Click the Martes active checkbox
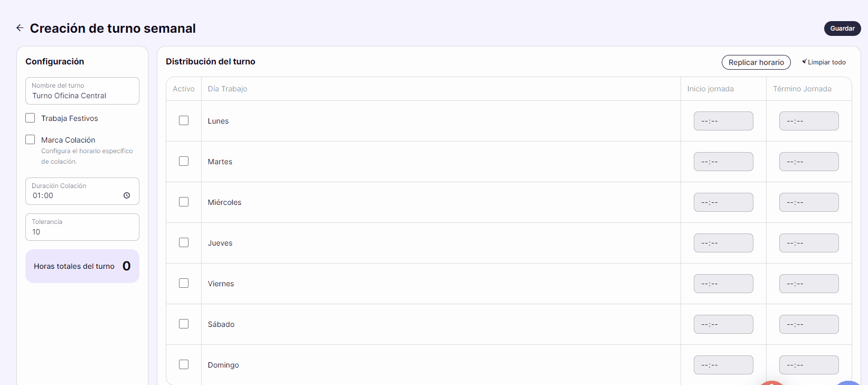The image size is (868, 385). pos(184,161)
